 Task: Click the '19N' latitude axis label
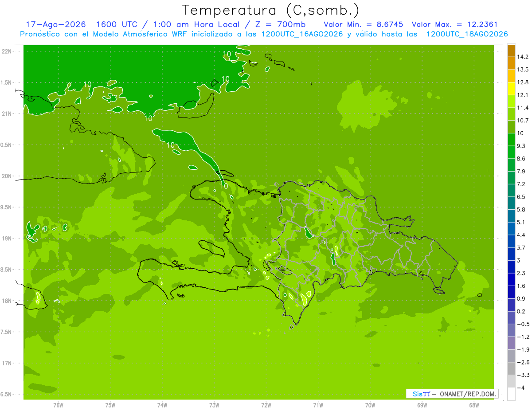click(x=7, y=239)
